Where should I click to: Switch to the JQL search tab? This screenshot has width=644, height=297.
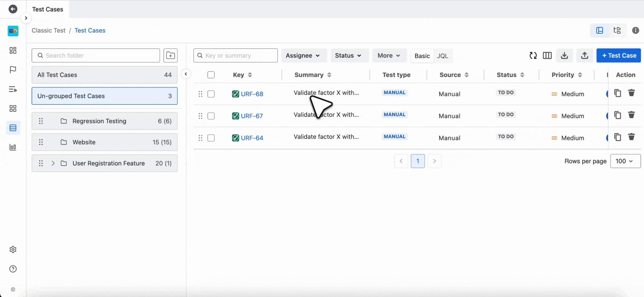(442, 56)
